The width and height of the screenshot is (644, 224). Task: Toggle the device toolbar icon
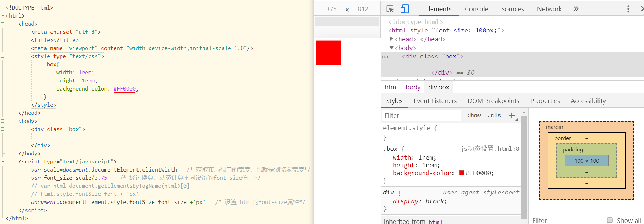point(405,9)
